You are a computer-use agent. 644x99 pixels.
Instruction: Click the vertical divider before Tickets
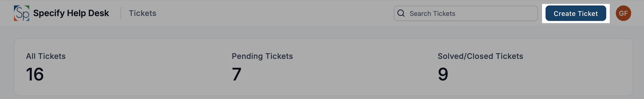(x=121, y=13)
